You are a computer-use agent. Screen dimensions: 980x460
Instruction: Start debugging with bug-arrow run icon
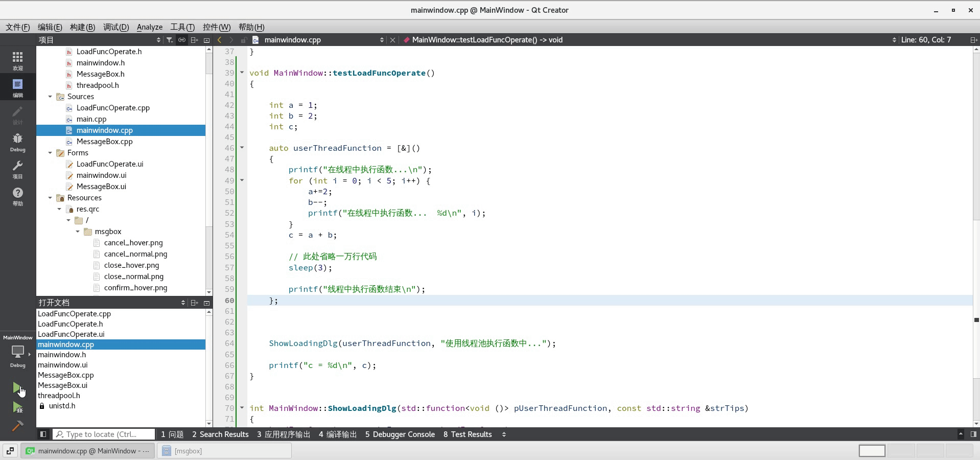[x=17, y=407]
